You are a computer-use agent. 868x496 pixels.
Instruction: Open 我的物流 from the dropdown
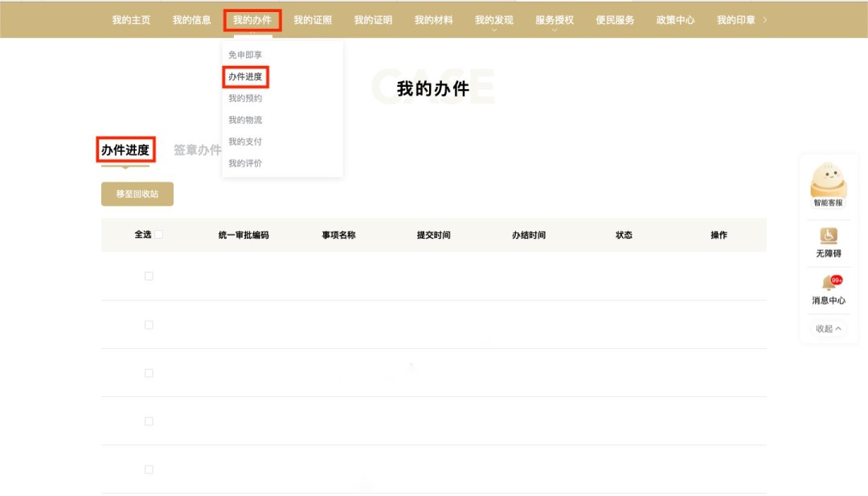pyautogui.click(x=245, y=120)
